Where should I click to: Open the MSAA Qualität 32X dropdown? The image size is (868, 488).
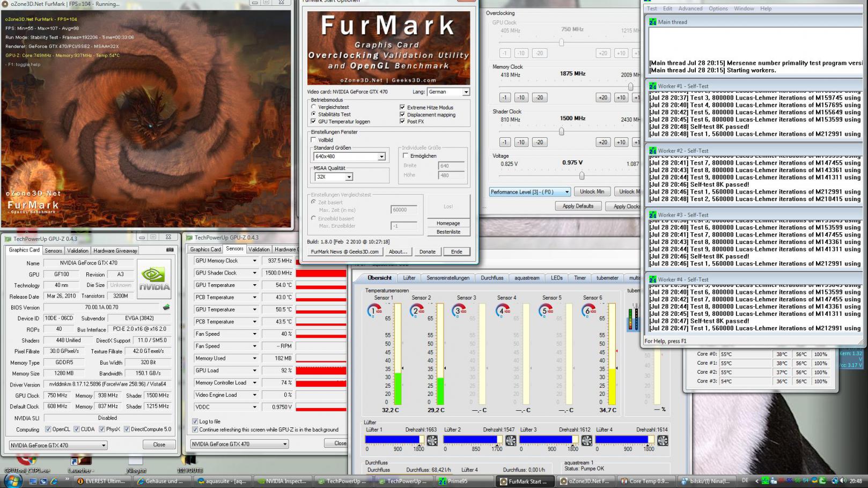pos(333,176)
